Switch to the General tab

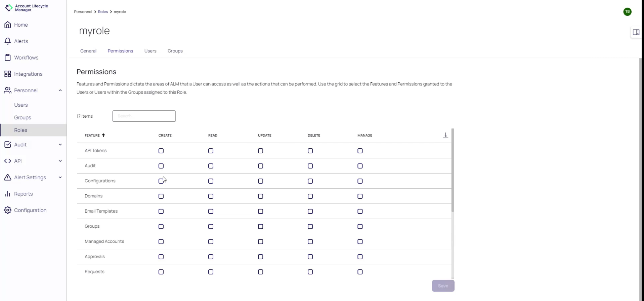click(88, 51)
